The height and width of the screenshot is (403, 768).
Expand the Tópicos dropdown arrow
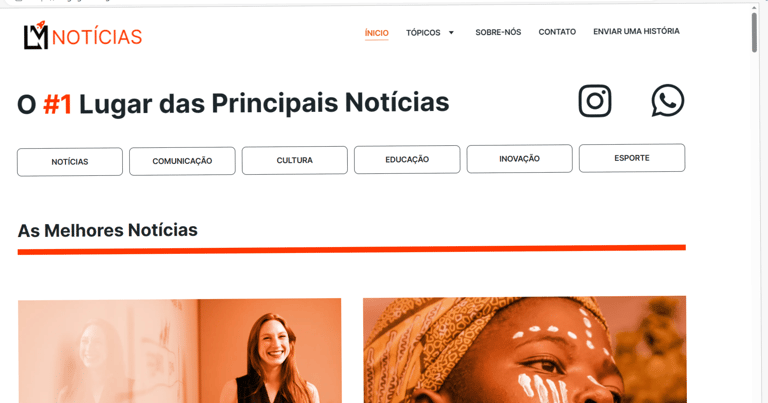pyautogui.click(x=451, y=32)
